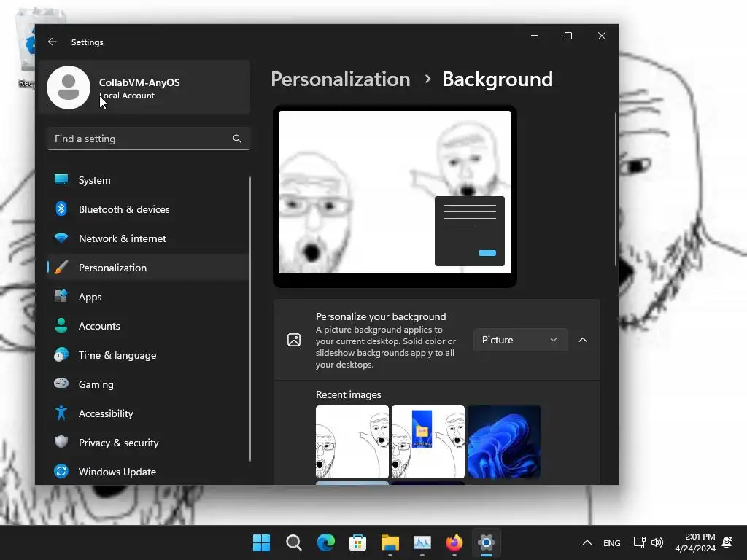Click the Wi-Fi icon in sidebar
Screen dimensions: 747x560
point(61,238)
